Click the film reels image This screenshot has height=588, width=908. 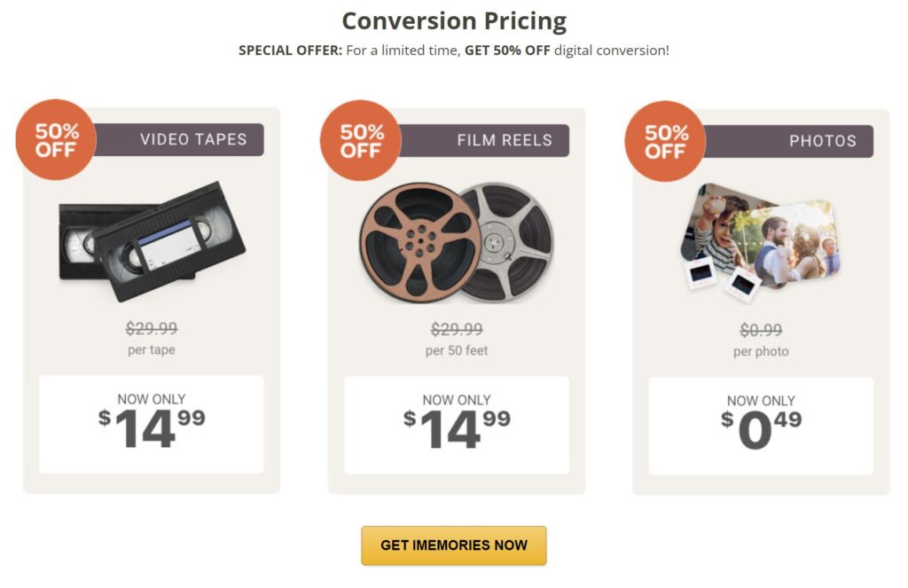pyautogui.click(x=457, y=242)
